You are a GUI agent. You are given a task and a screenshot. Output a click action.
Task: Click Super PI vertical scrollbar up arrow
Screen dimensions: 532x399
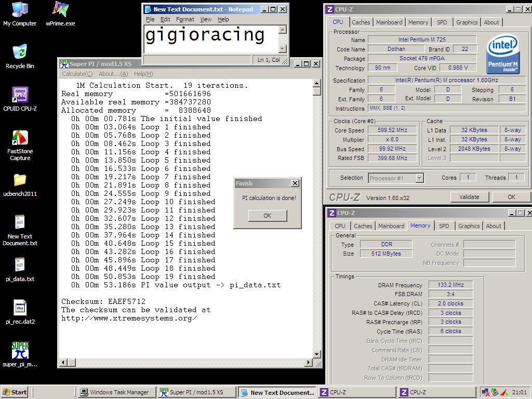pyautogui.click(x=316, y=83)
